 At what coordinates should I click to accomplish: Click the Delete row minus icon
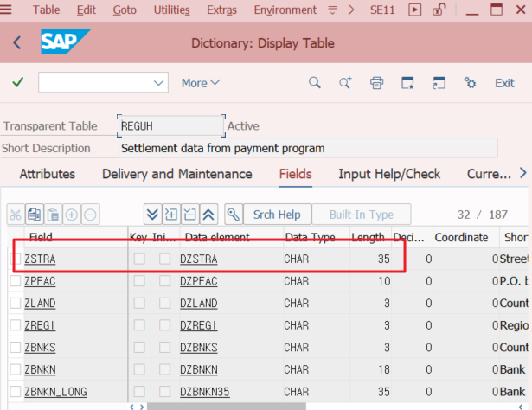pos(90,215)
